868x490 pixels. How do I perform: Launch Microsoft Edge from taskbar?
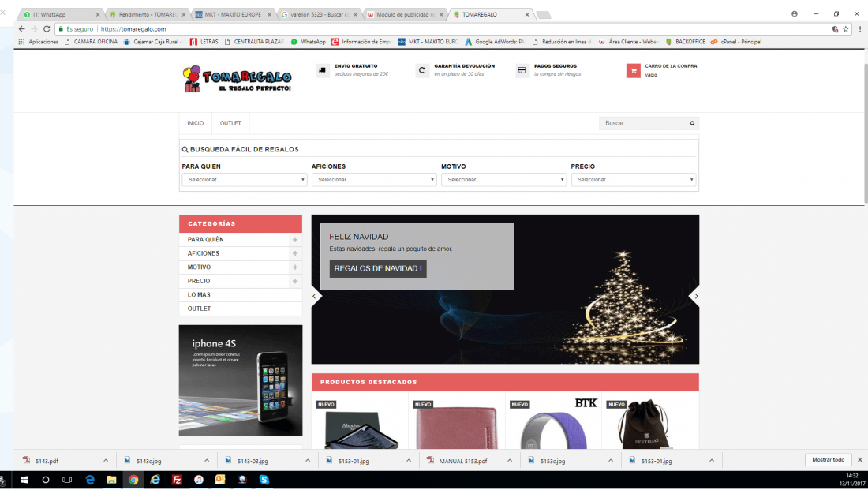pos(90,480)
